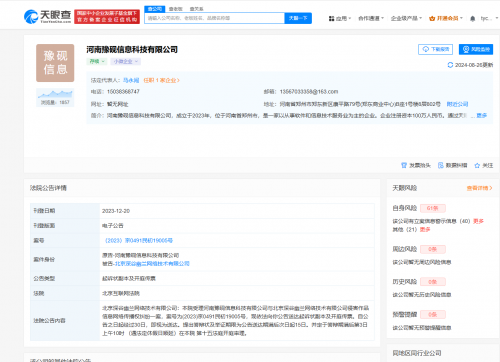Screen dimensions: 500x362
Task: Open legal representative 马永闯 link
Action: (131, 80)
